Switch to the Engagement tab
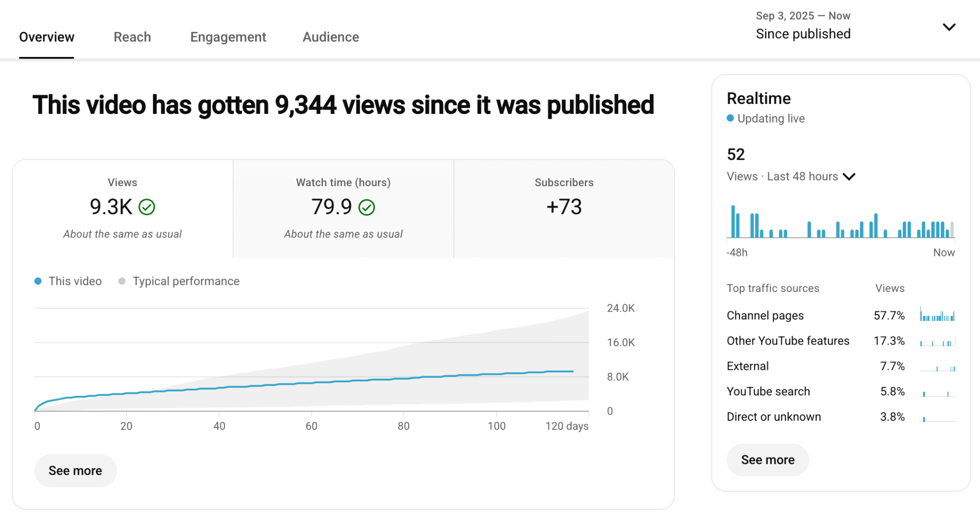This screenshot has height=526, width=980. click(x=228, y=37)
